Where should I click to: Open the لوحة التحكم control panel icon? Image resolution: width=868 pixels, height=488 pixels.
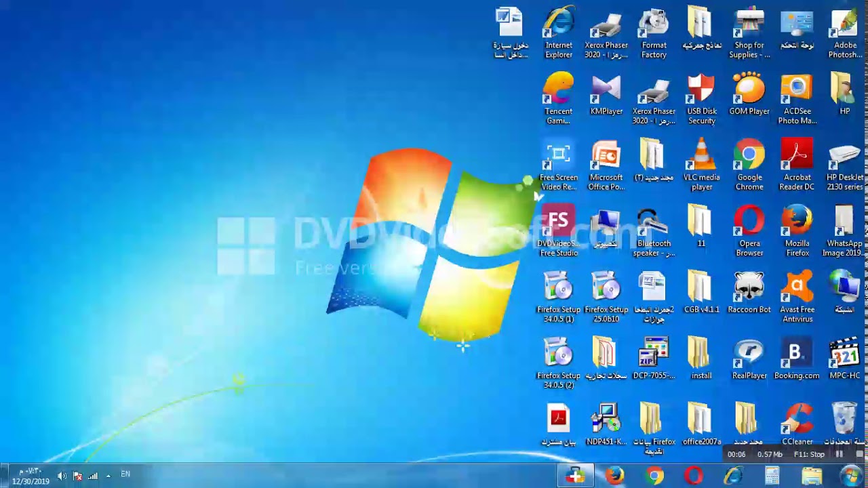pos(797,28)
